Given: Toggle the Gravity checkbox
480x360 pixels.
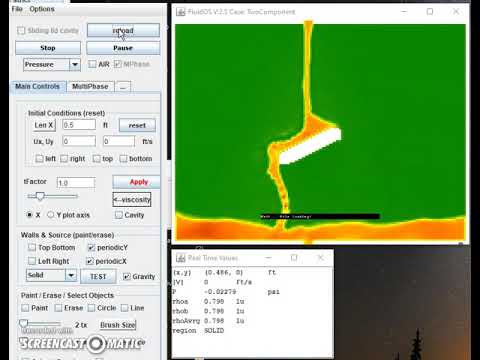Looking at the screenshot, I should click(x=127, y=276).
